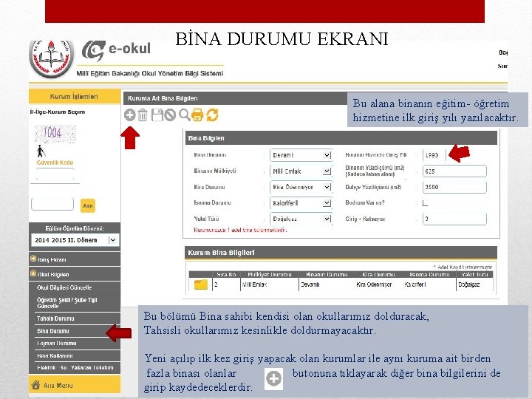Image resolution: width=532 pixels, height=399 pixels.
Task: Open the Giriş Ekranı menu item
Action: click(x=75, y=259)
